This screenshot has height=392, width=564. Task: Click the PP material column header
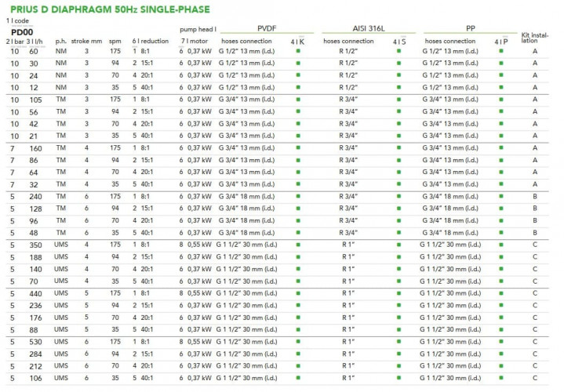pyautogui.click(x=471, y=27)
